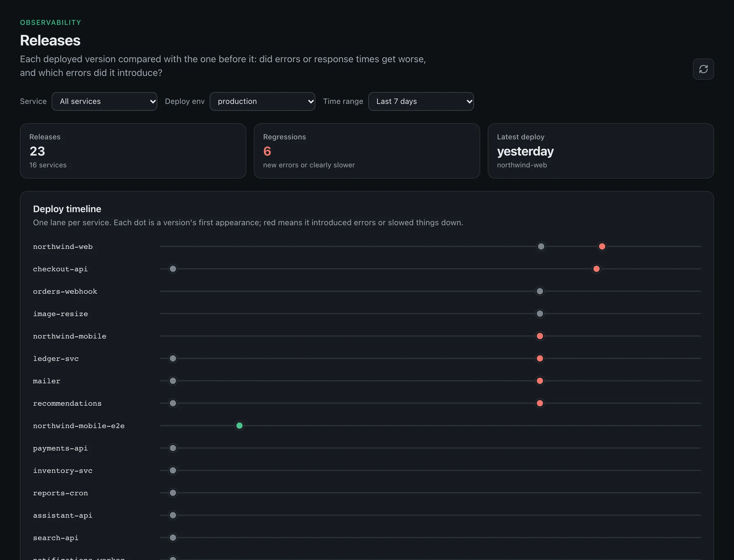
Task: Click the payments-api lane label
Action: click(x=60, y=448)
